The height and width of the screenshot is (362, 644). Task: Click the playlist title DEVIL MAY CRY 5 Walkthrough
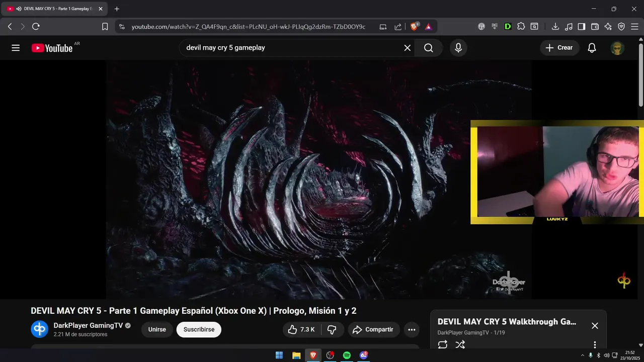tap(507, 322)
